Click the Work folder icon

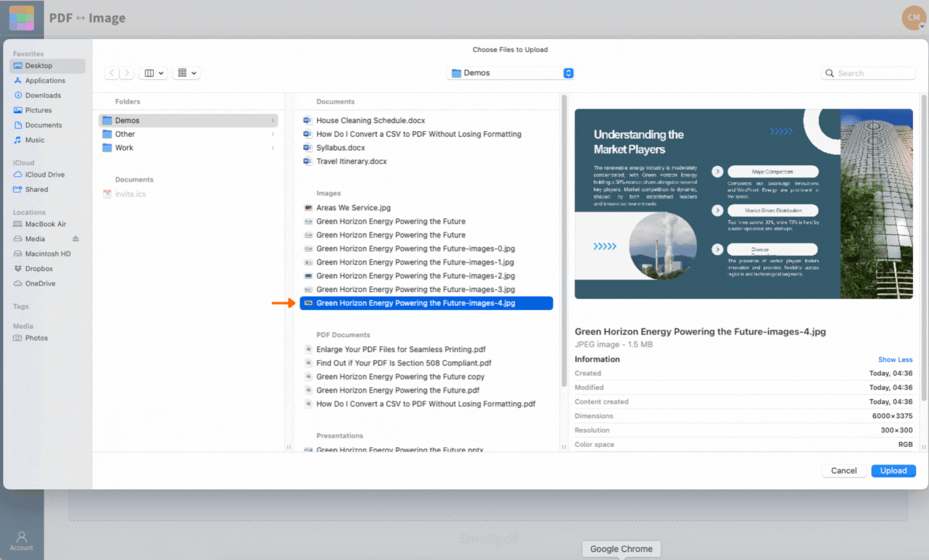pos(107,148)
